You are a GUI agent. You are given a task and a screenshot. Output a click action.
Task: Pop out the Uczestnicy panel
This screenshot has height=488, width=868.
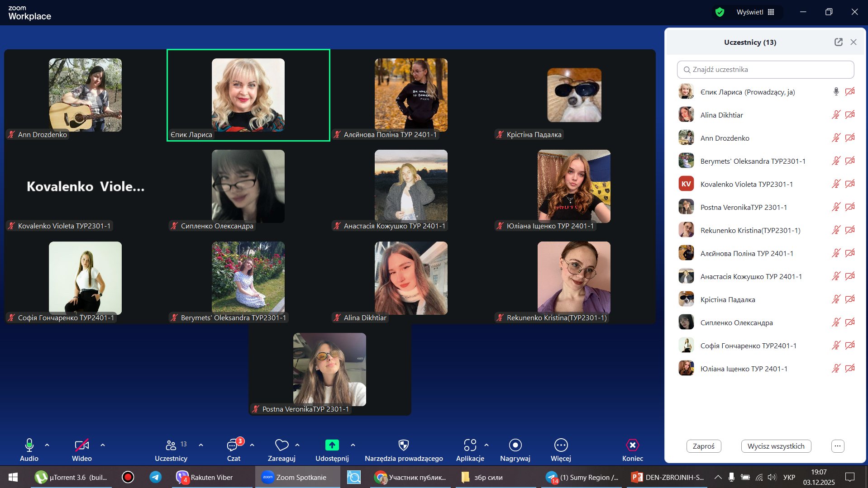(838, 42)
